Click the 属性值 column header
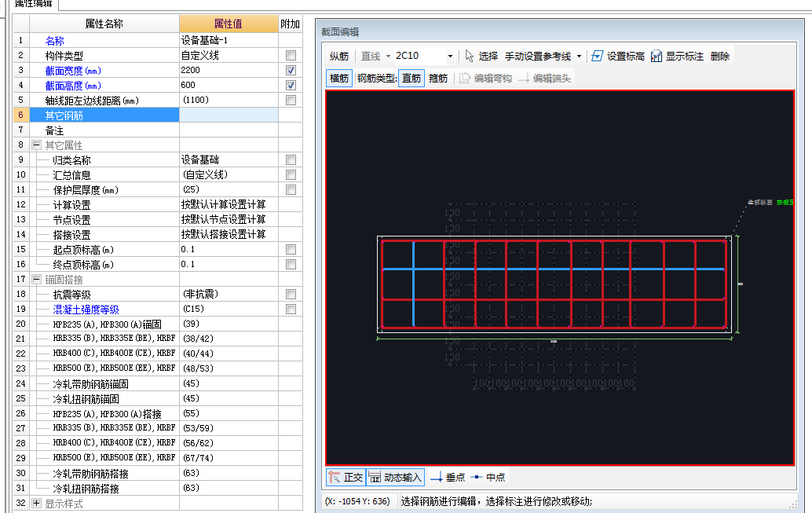 pos(229,24)
